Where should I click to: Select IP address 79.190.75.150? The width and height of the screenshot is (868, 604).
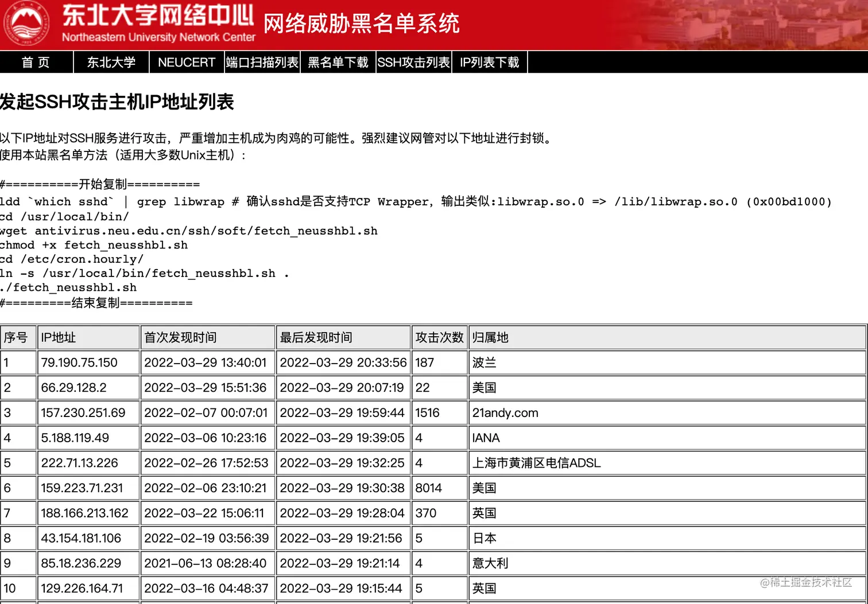click(79, 363)
